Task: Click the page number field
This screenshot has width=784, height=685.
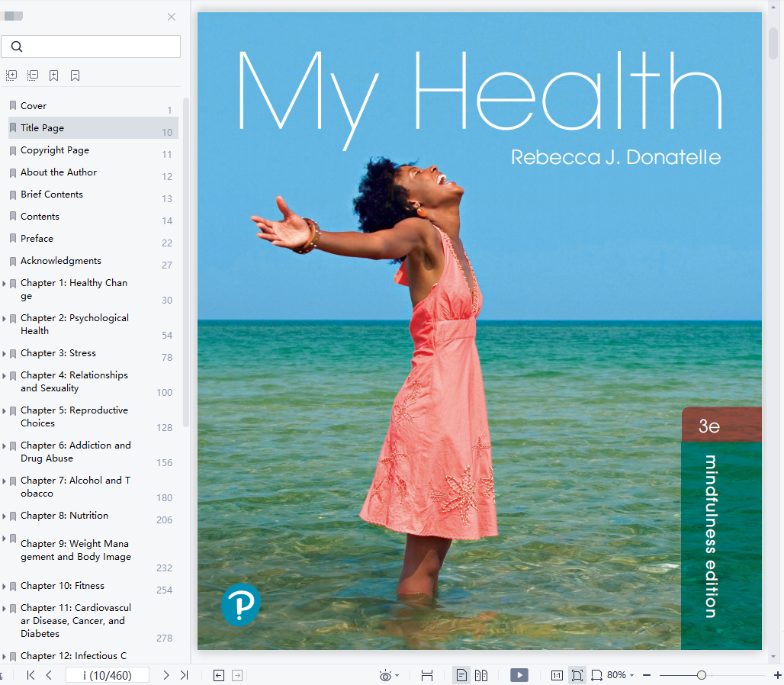Action: coord(107,676)
